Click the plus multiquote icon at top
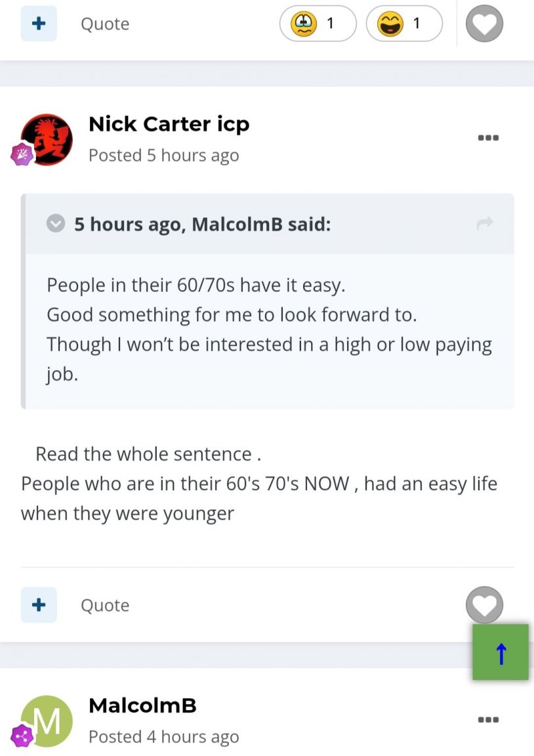 click(39, 24)
